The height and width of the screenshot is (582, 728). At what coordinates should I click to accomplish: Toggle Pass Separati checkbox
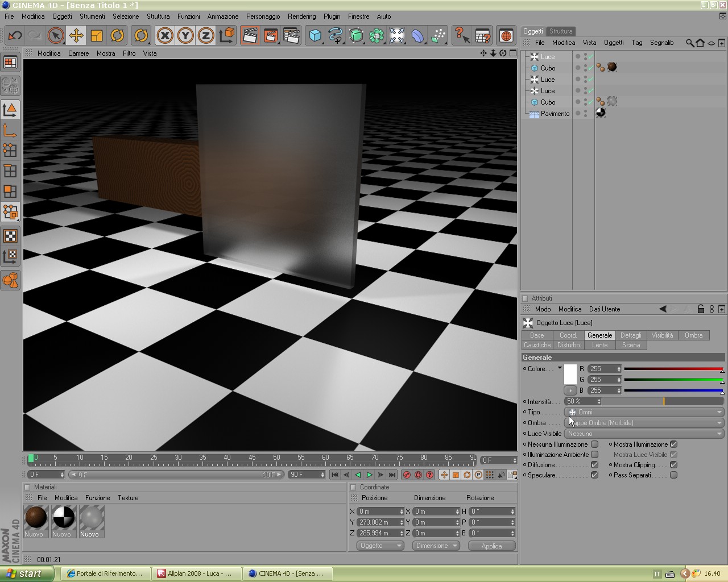coord(674,475)
